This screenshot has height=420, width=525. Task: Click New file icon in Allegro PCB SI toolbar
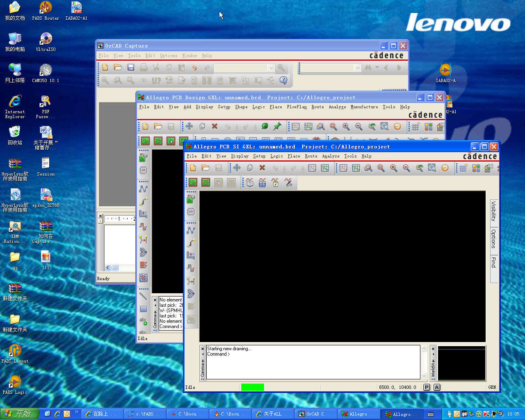(193, 168)
